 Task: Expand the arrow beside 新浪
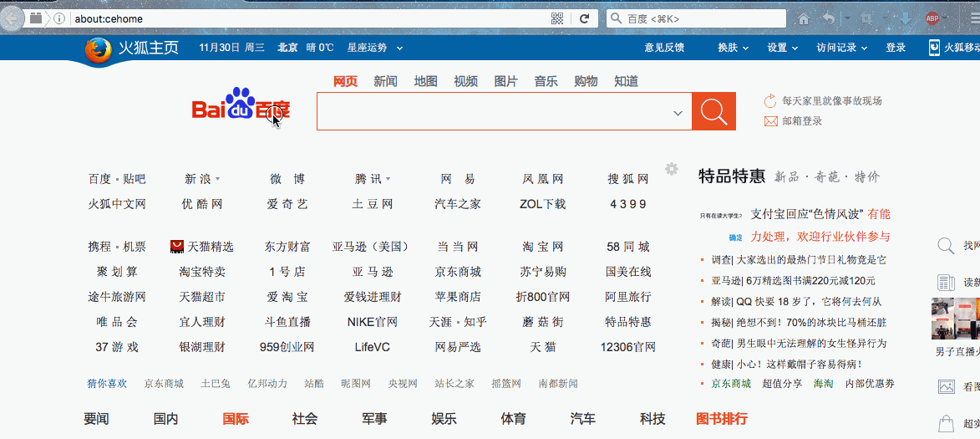click(x=217, y=180)
